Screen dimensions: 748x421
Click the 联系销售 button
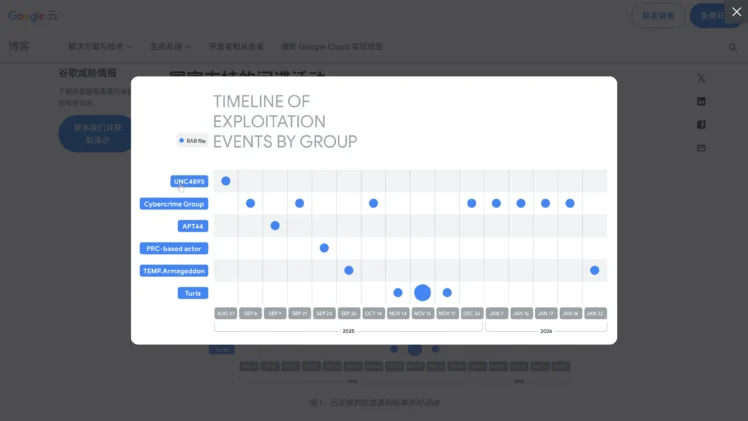(658, 15)
